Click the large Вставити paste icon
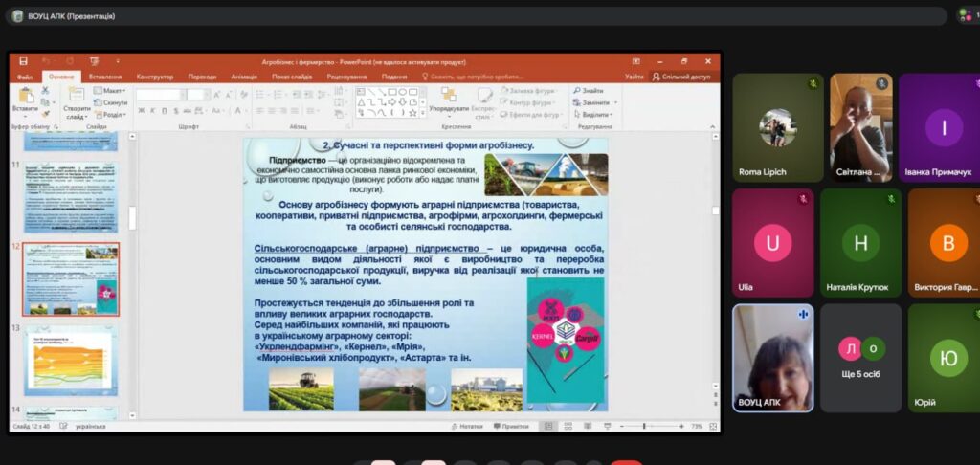The width and height of the screenshot is (980, 465). coord(26,96)
